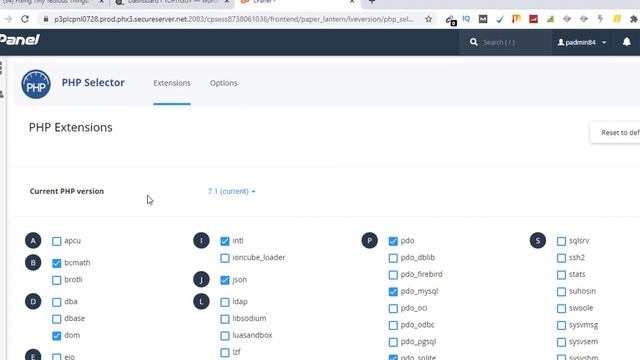Click the letter I group badge
Screen dimensions: 640x360
coord(201,240)
